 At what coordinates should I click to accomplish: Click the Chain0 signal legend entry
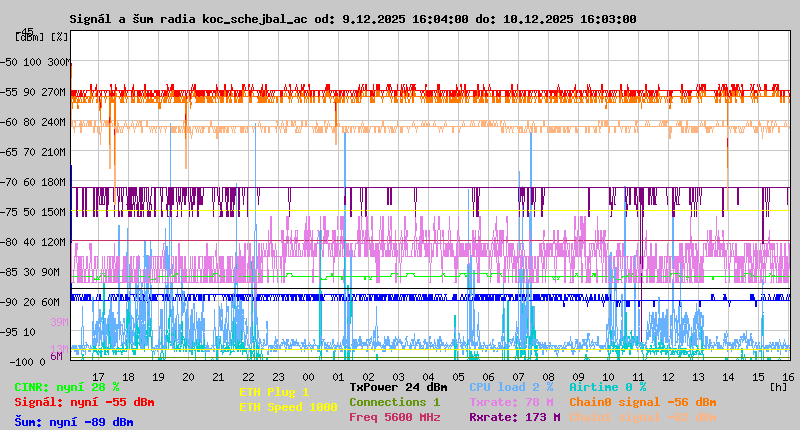643,402
